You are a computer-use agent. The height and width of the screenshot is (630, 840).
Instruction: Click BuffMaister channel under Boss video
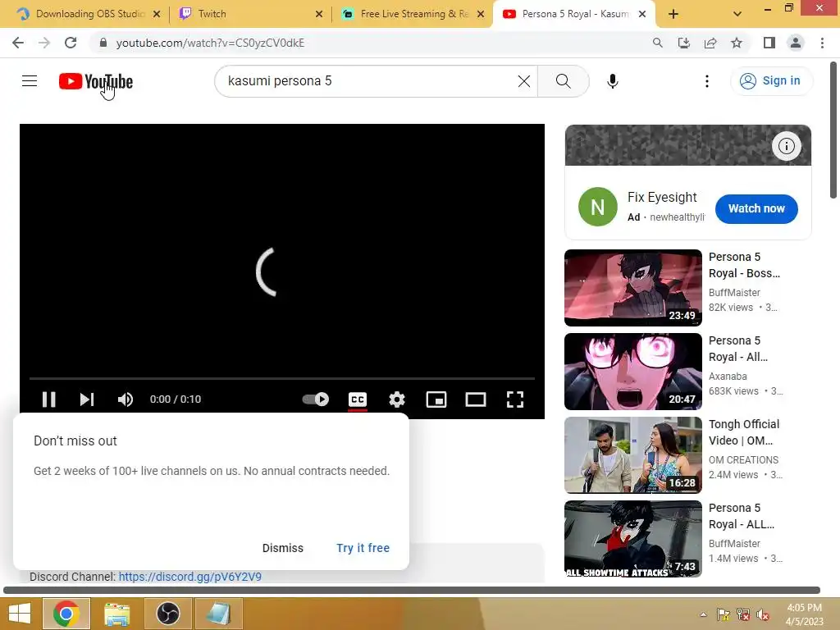pyautogui.click(x=734, y=293)
